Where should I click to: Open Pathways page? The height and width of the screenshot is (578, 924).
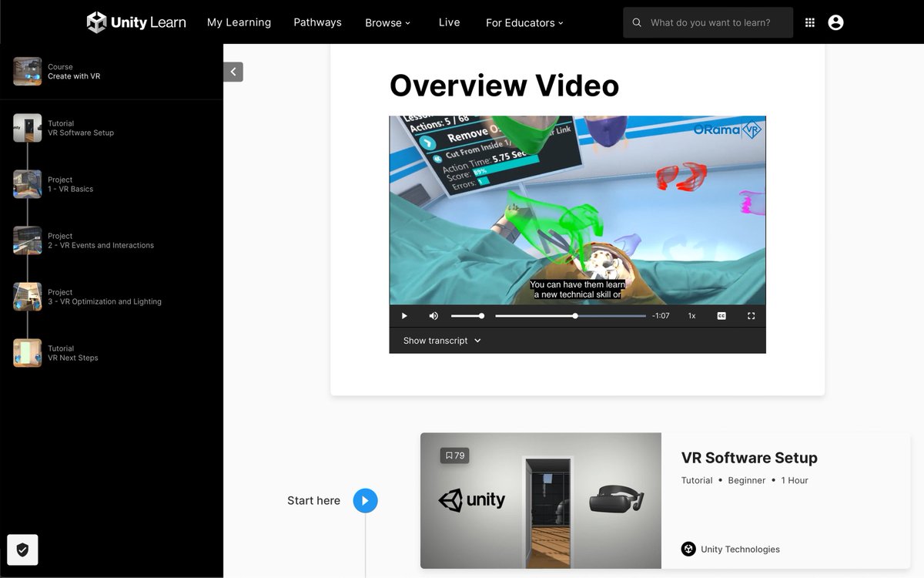(317, 22)
